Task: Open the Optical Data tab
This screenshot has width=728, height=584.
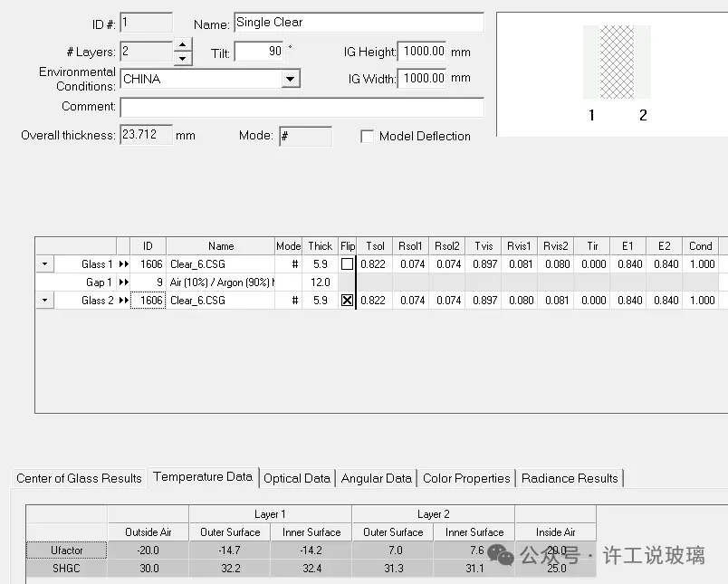Action: (297, 478)
